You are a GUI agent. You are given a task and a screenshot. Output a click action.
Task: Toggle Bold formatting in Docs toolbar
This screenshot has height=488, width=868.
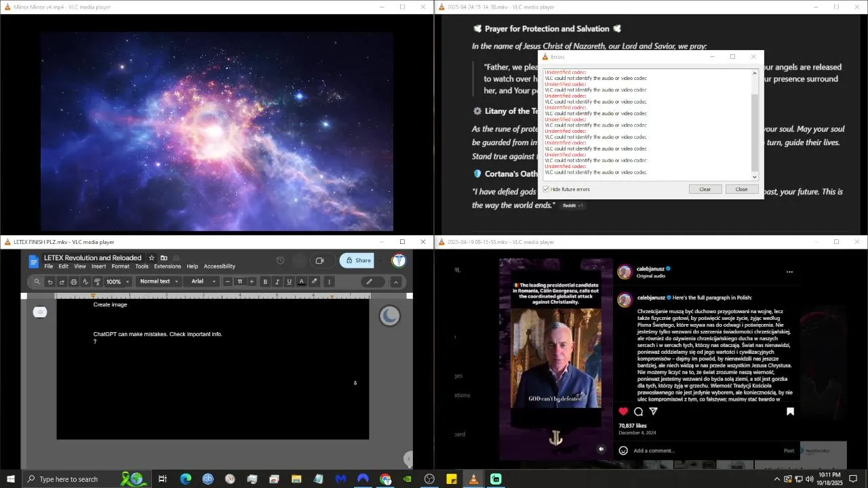(x=265, y=282)
